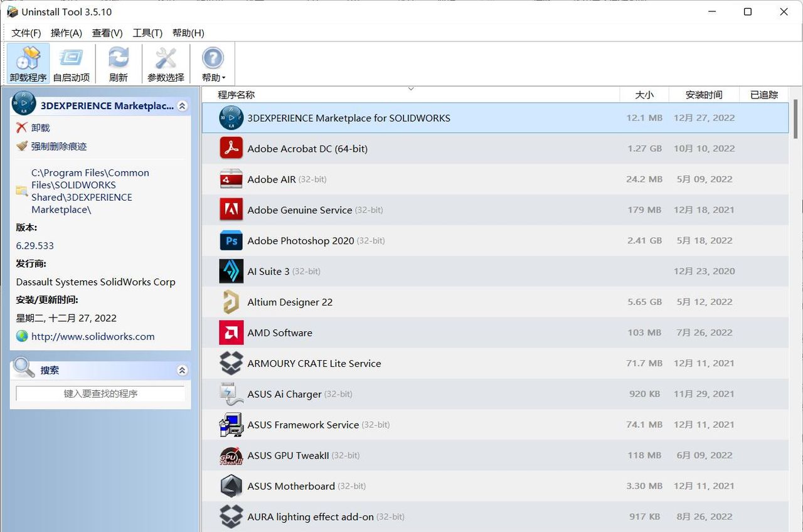Screen dimensions: 803x532
Task: Open the 卸载程序 uninstaller toolbar view
Action: pos(28,64)
